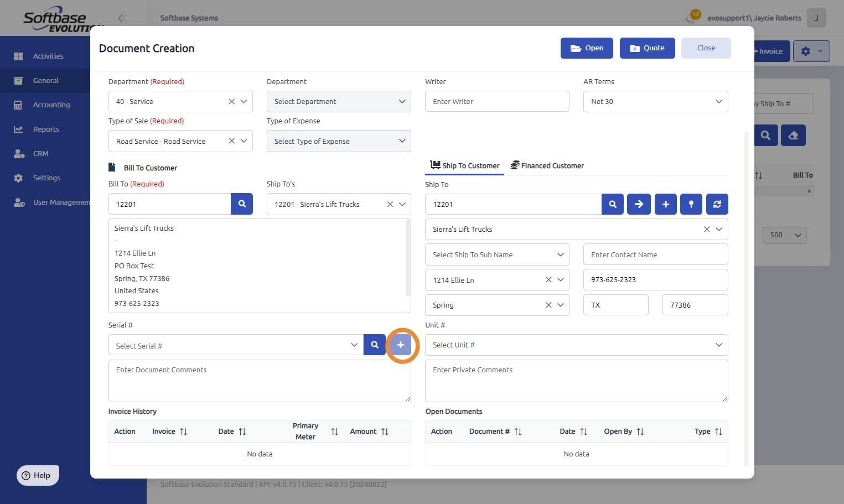Viewport: 844px width, 504px height.
Task: Expand the Type of Sale dropdown
Action: coord(244,141)
